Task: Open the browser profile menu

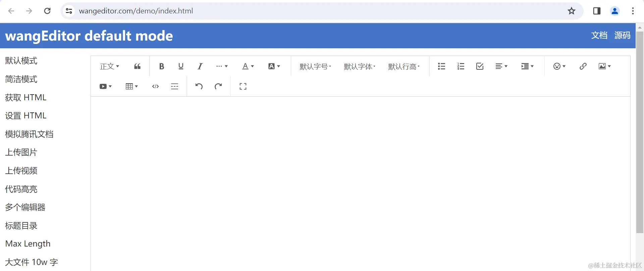Action: (x=615, y=11)
